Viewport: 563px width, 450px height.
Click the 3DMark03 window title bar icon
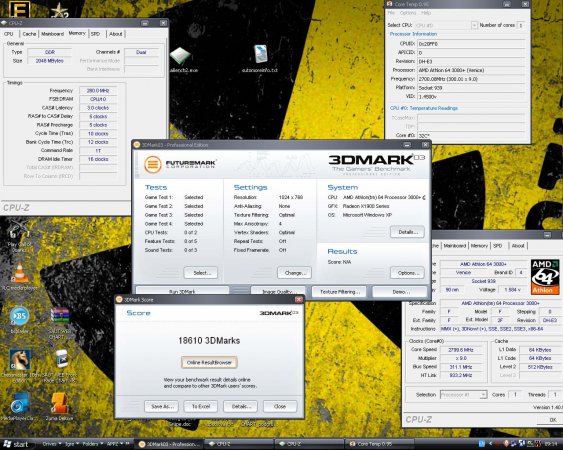click(136, 145)
